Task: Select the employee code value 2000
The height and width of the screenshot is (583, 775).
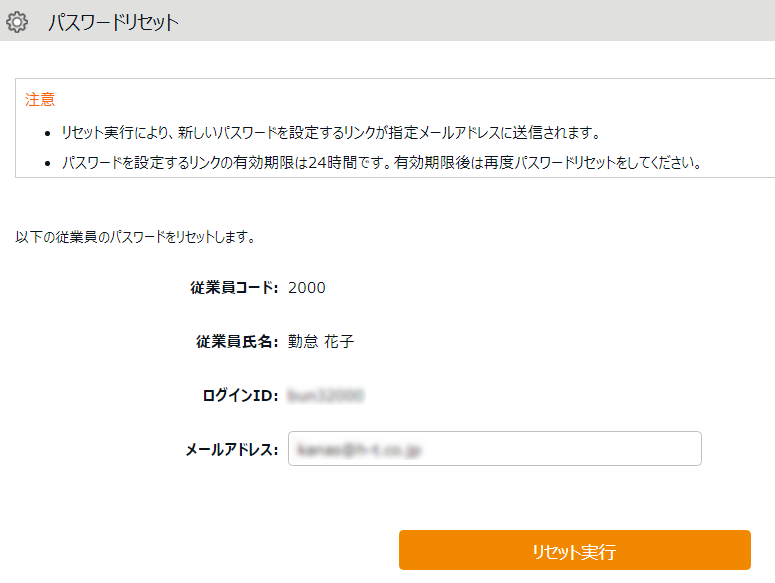Action: pos(307,288)
